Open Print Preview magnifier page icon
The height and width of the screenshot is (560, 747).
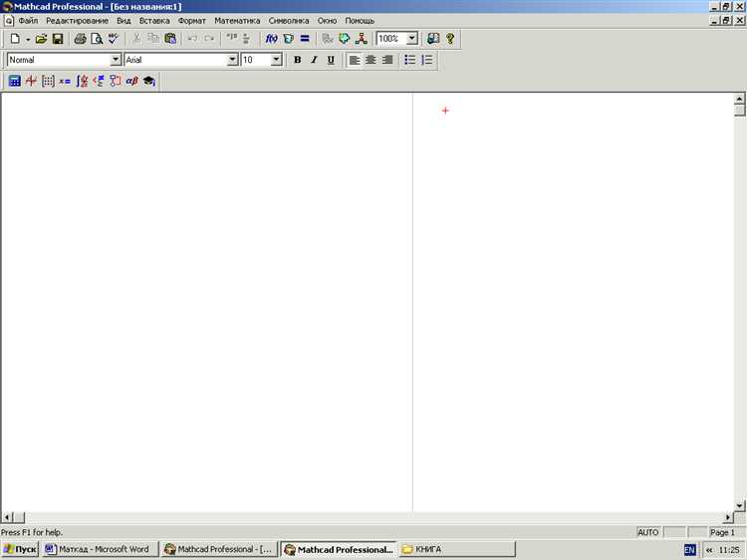[97, 39]
